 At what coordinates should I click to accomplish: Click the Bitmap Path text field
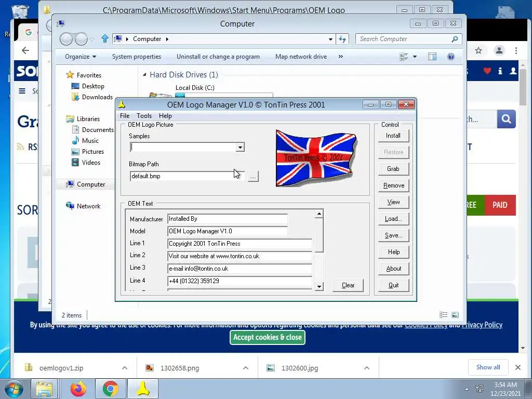[x=187, y=176]
